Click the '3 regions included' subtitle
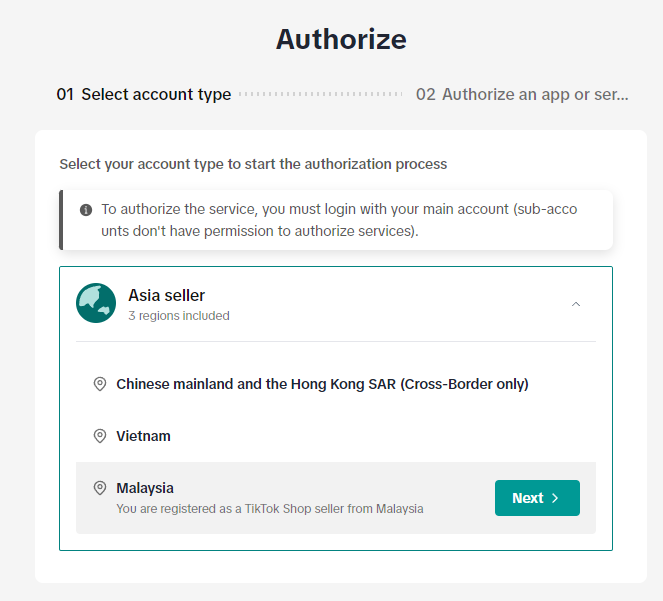This screenshot has width=663, height=601. click(179, 316)
